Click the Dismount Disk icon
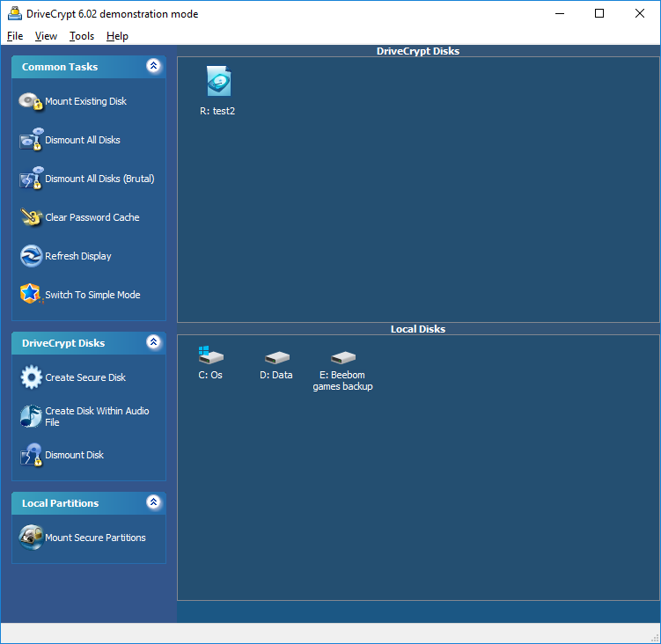Screen dimensions: 661x644 coord(31,454)
